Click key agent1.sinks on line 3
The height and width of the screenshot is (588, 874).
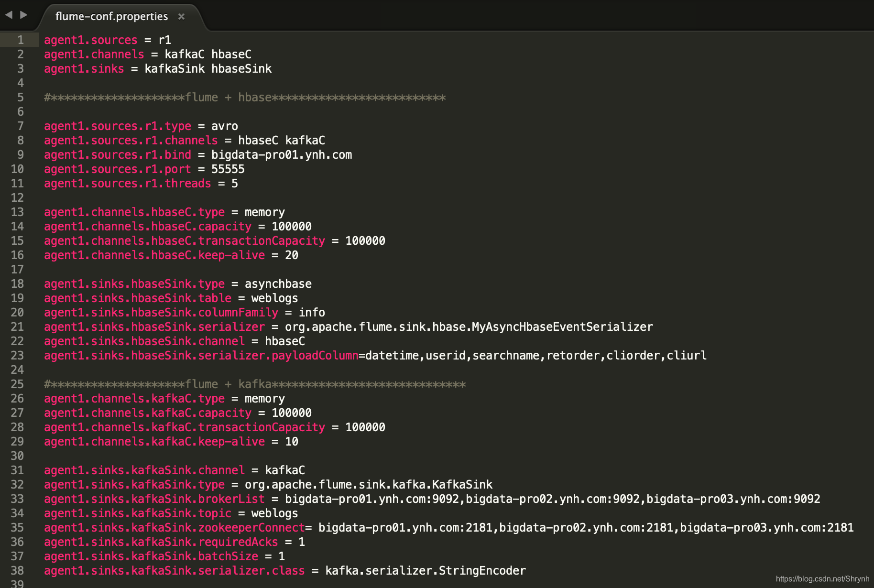[84, 68]
